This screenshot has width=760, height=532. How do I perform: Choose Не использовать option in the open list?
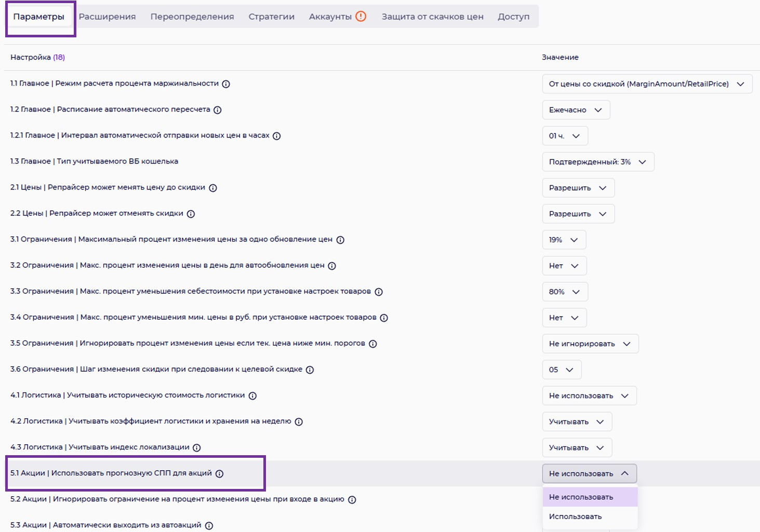coord(581,497)
